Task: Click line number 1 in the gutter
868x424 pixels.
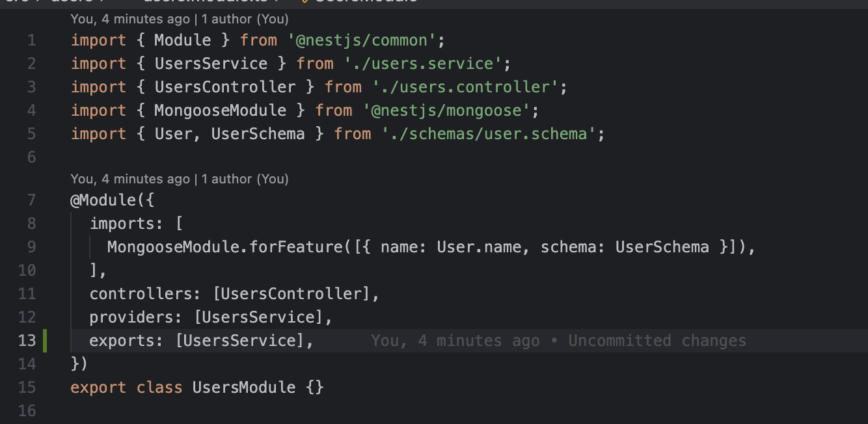Action: click(32, 40)
